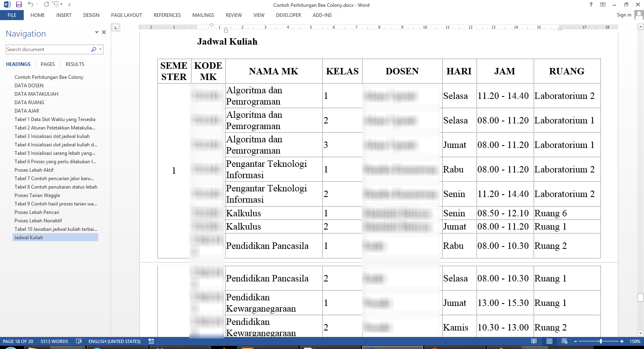Click inside the Search document field

coord(47,49)
